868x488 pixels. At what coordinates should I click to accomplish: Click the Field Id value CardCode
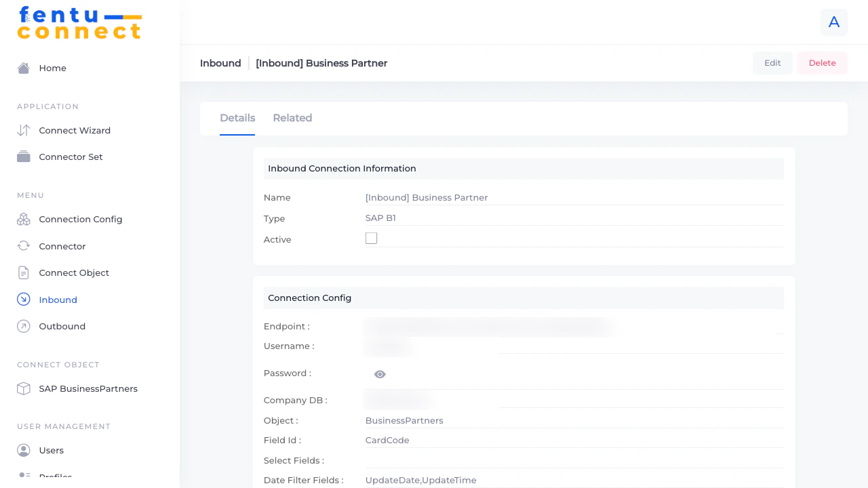(x=387, y=440)
